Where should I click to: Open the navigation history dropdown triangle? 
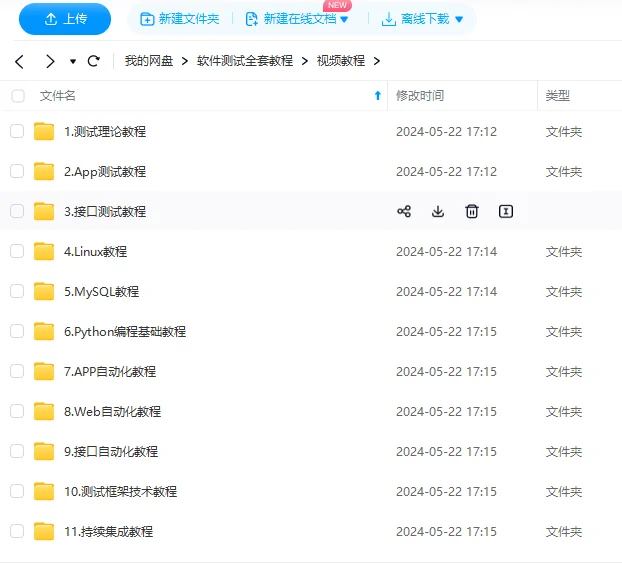[x=73, y=61]
